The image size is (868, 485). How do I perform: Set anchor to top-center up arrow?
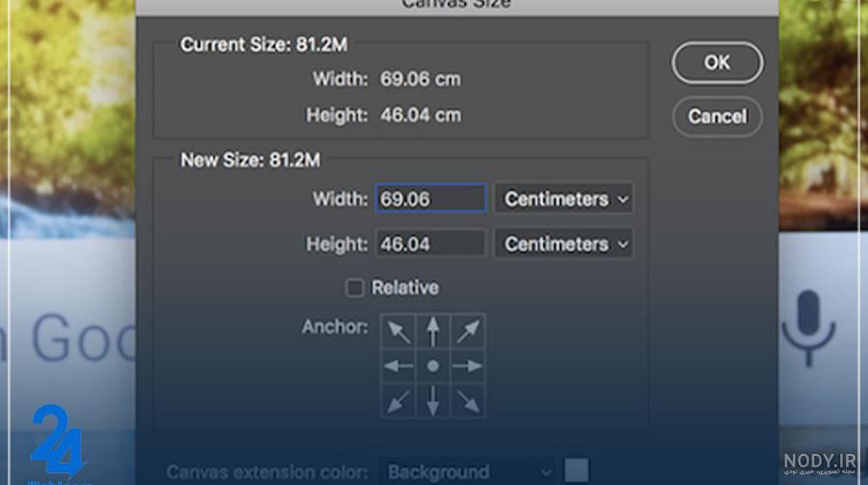click(433, 331)
